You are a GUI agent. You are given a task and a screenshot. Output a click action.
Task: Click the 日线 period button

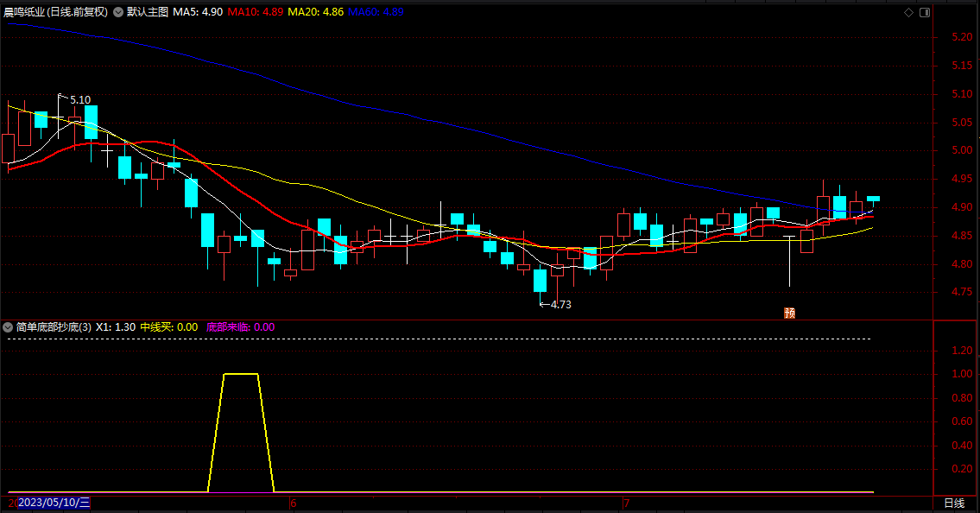[954, 503]
